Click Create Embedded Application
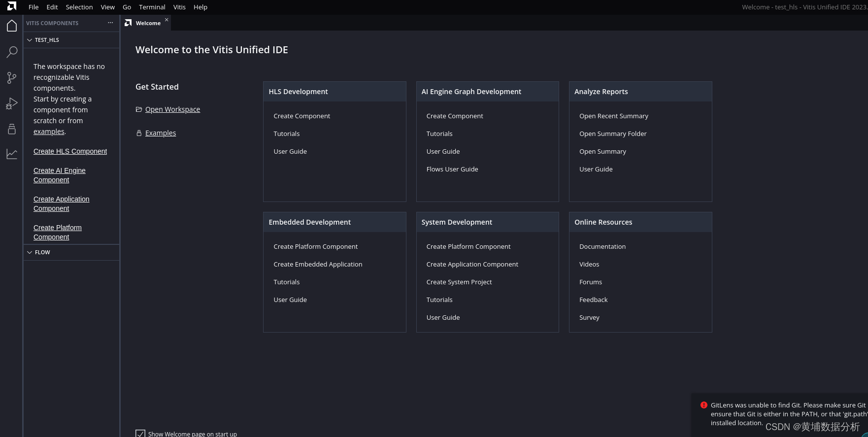 tap(318, 264)
